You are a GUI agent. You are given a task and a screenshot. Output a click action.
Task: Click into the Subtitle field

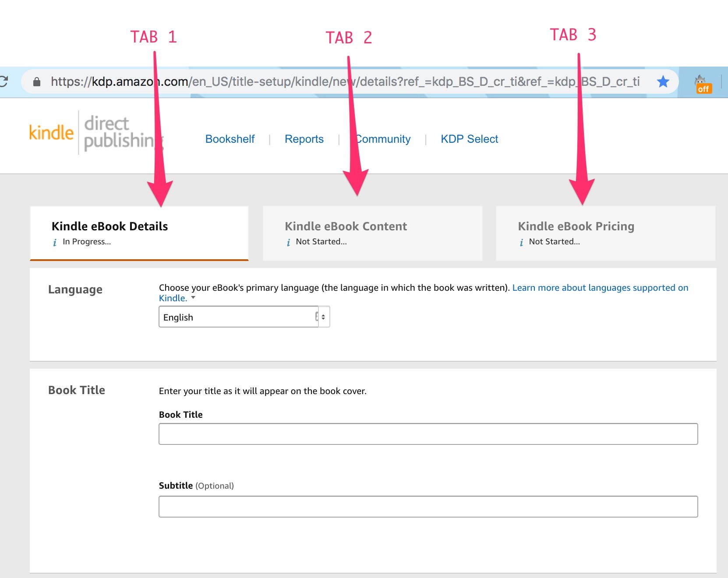[428, 507]
